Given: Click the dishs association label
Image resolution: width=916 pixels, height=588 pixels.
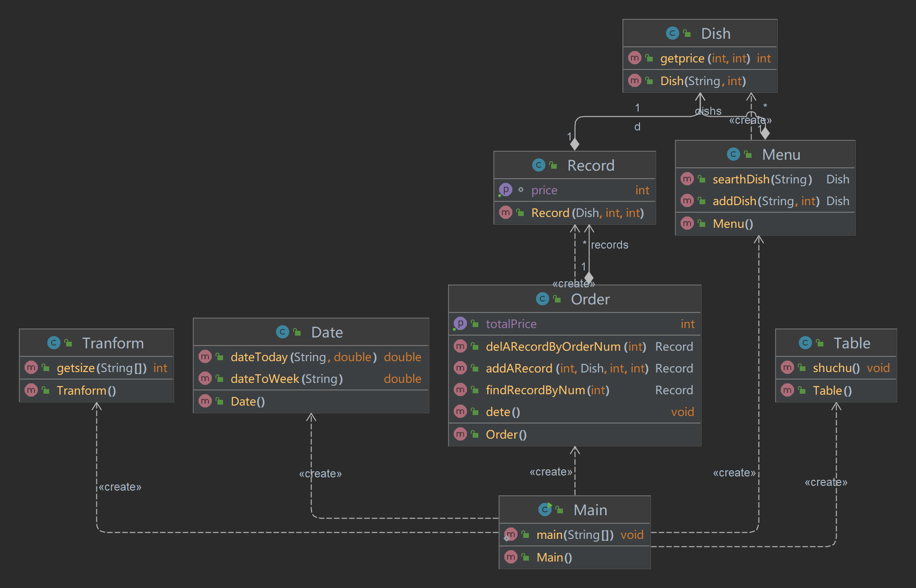Looking at the screenshot, I should [x=709, y=111].
